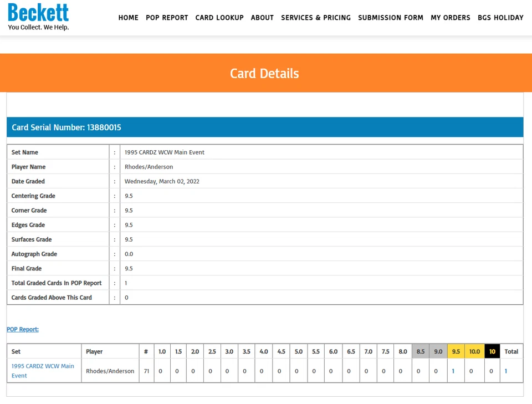Click Cards Graded Above This Card label

52,298
